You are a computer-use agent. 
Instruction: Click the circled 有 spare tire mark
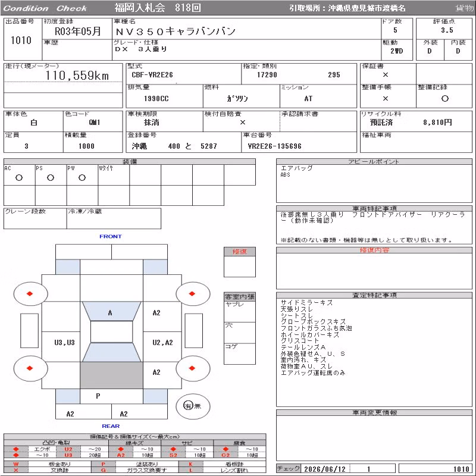tap(188, 406)
